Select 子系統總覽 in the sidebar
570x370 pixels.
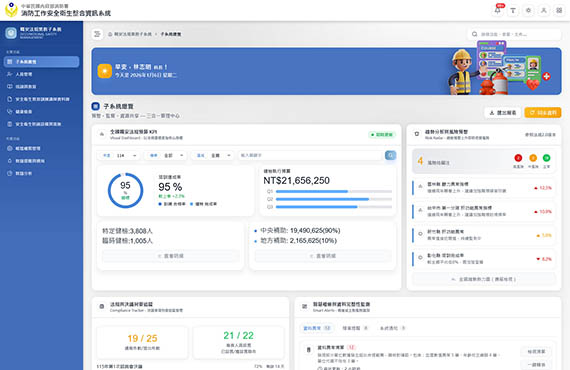coord(41,62)
